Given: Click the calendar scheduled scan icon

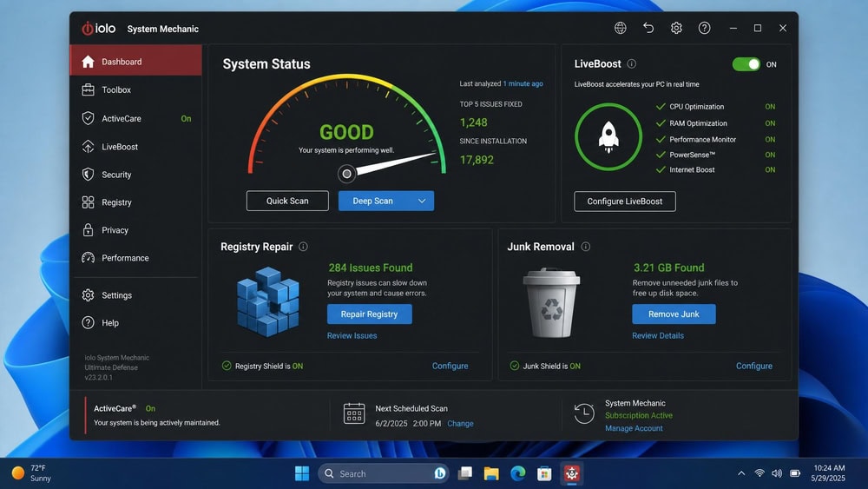Looking at the screenshot, I should click(354, 413).
